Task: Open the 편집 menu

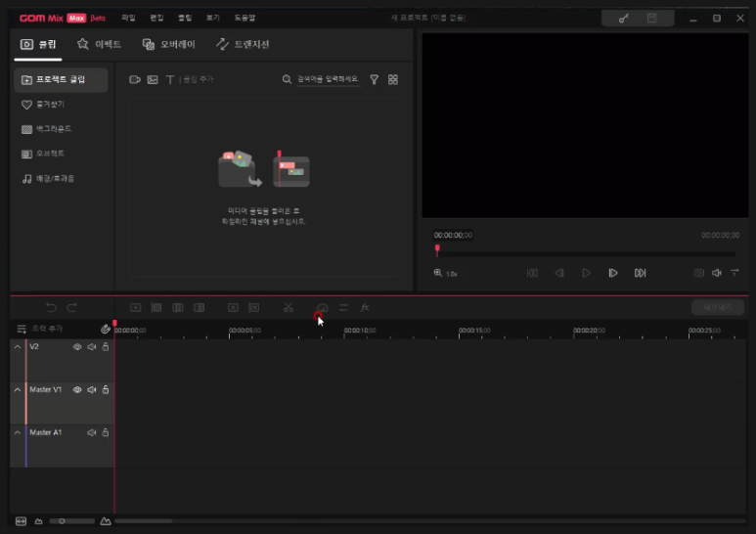Action: point(156,18)
